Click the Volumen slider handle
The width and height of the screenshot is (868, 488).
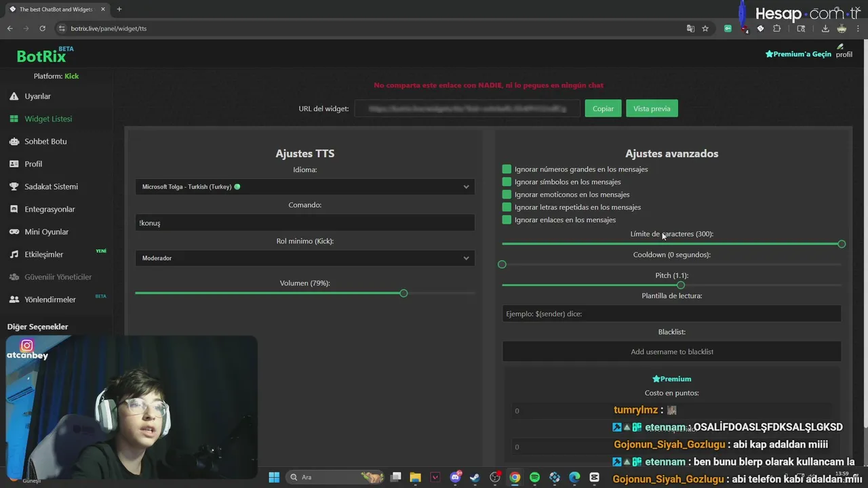click(403, 293)
